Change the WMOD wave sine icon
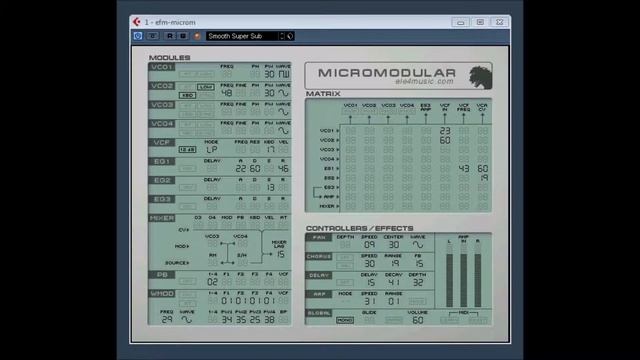This screenshot has height=360, width=640. pyautogui.click(x=187, y=320)
